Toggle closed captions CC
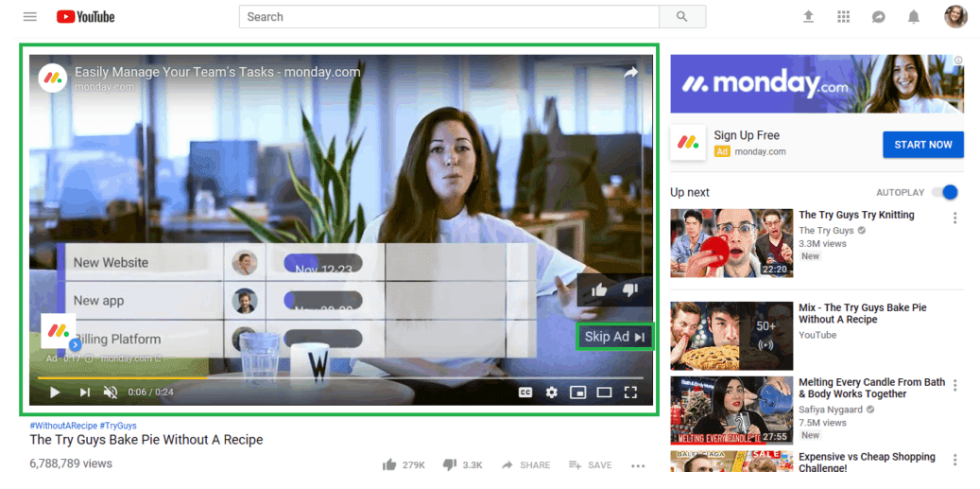Viewport: 980px width, 489px height. click(525, 393)
